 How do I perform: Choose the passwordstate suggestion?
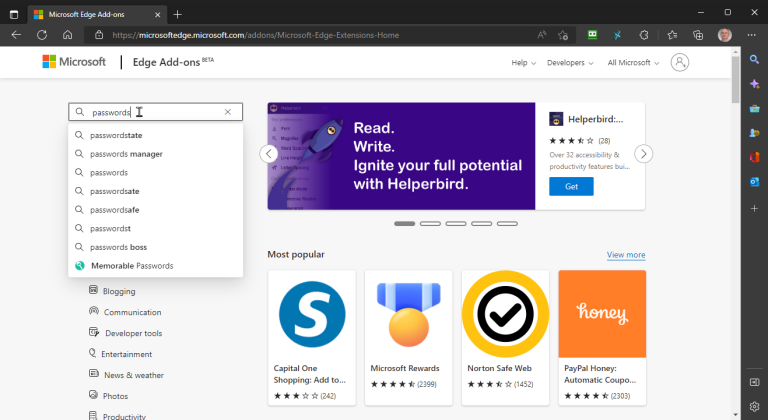click(155, 135)
